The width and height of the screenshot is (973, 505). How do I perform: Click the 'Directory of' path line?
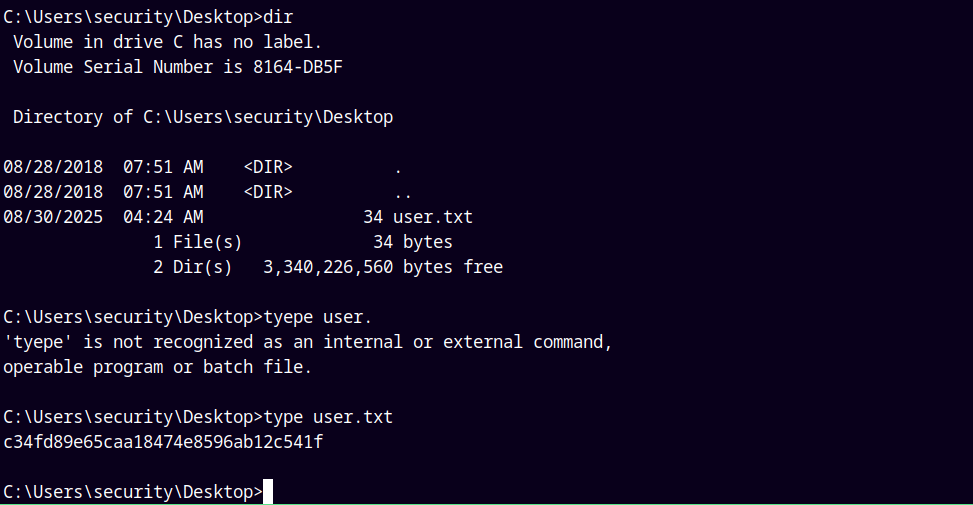(x=203, y=117)
